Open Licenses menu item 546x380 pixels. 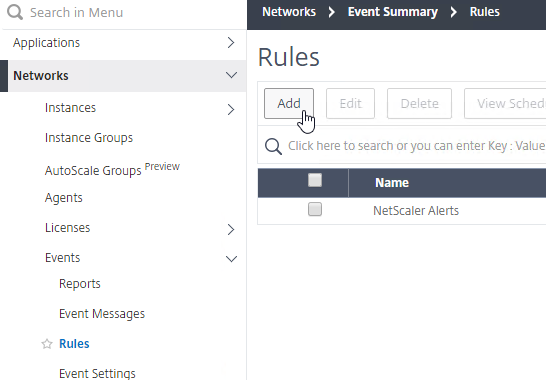point(68,227)
